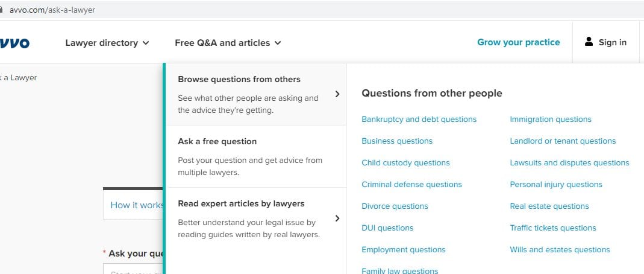Screen dimensions: 644x274
Task: Select Ask a free question menu item
Action: point(257,156)
